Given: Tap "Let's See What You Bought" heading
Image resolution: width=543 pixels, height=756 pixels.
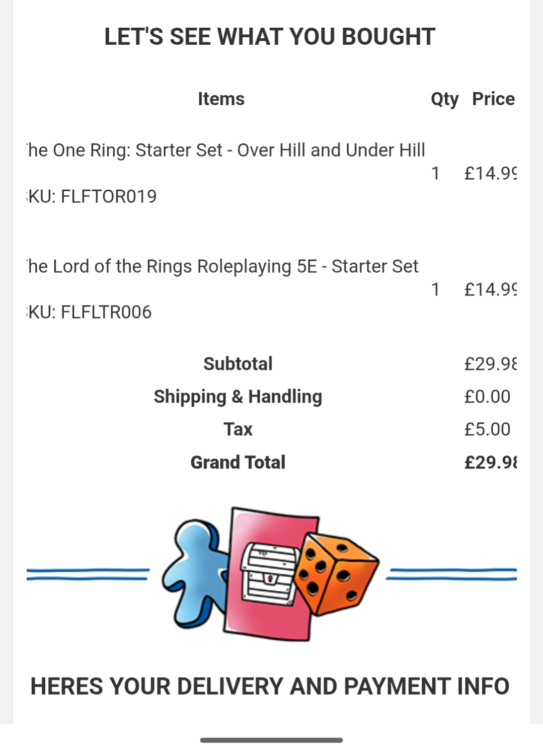Looking at the screenshot, I should coord(270,37).
